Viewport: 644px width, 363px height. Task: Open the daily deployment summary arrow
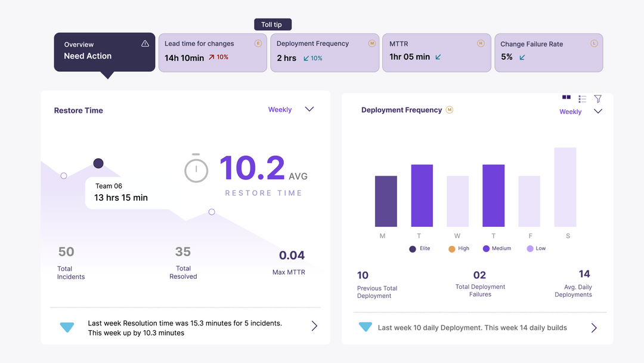594,328
